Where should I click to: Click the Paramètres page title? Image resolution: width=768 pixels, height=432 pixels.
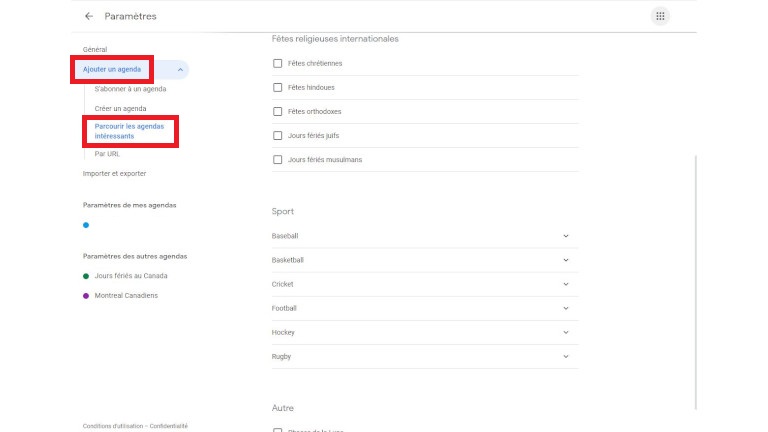pyautogui.click(x=130, y=16)
